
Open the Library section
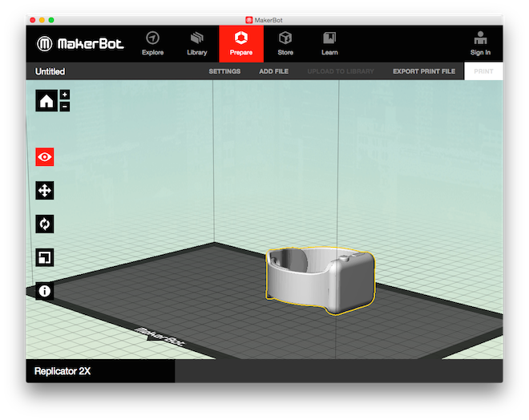197,44
